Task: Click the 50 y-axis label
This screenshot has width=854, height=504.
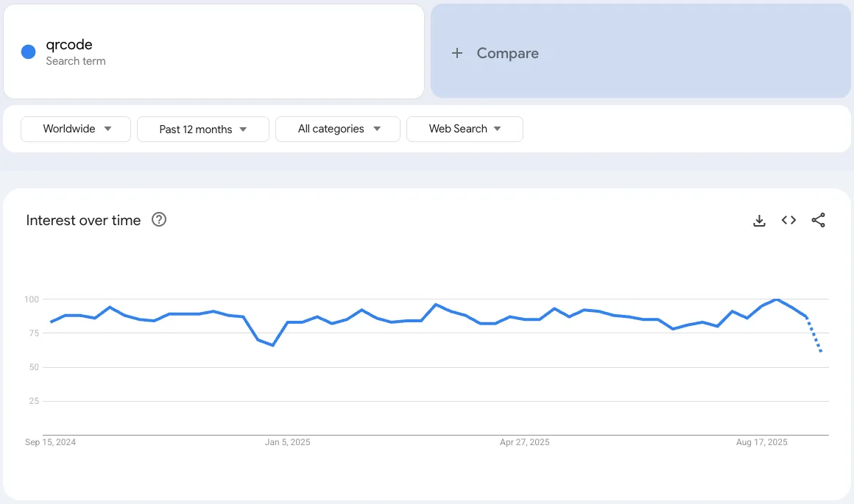Action: (34, 367)
